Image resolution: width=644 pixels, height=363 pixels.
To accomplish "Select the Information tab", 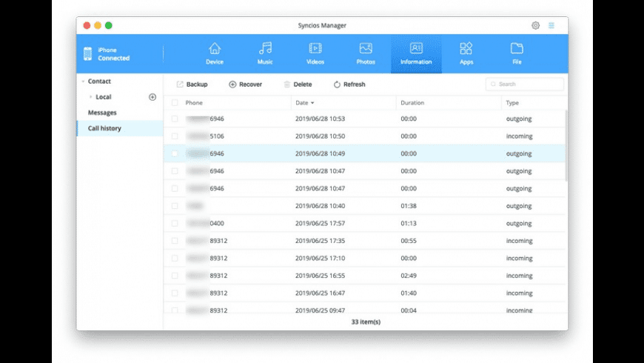I will pos(416,54).
